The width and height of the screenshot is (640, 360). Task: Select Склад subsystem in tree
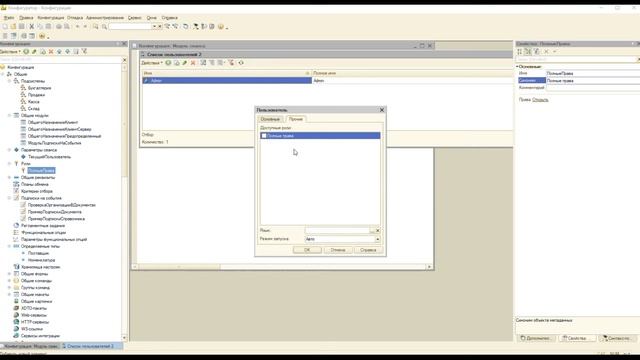(x=33, y=109)
